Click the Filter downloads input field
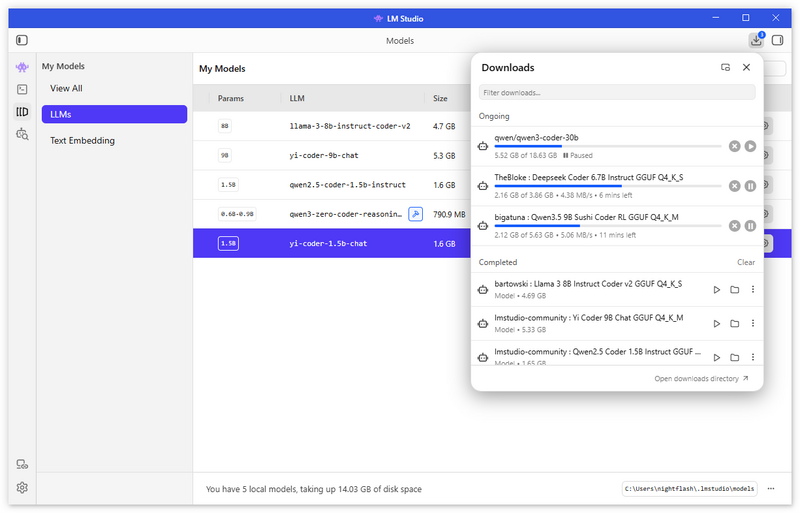The image size is (800, 513). coord(617,92)
